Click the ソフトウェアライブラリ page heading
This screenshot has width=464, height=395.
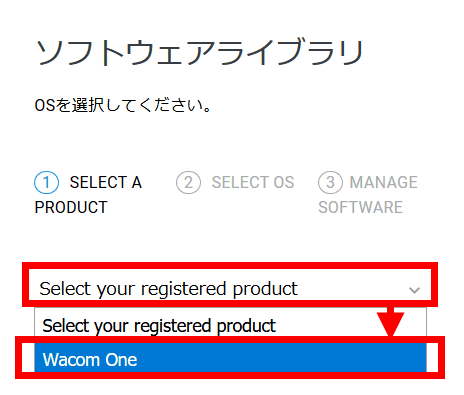tap(199, 53)
